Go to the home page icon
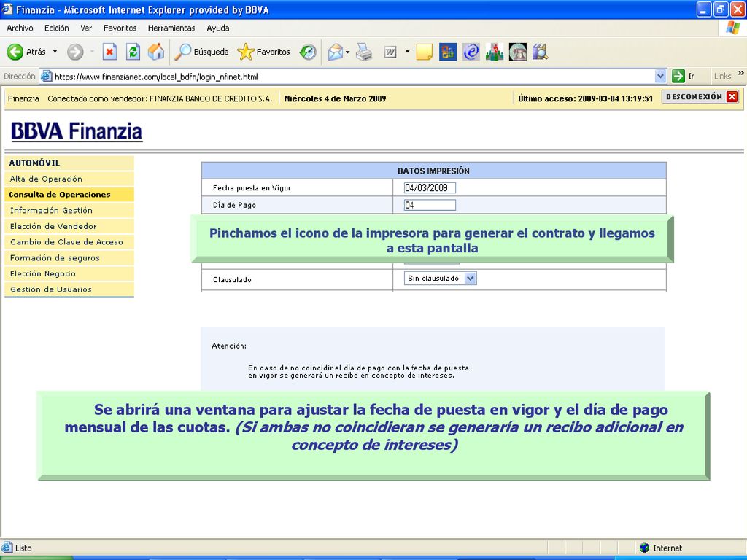The image size is (747, 560). click(156, 52)
